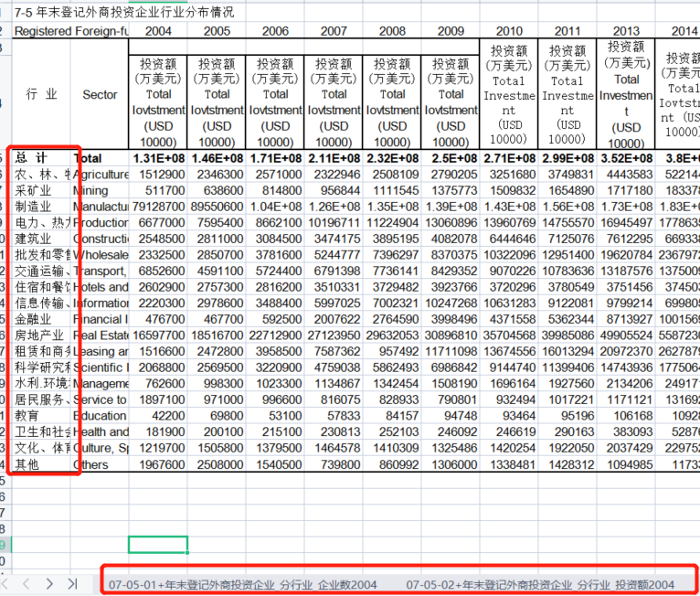This screenshot has width=700, height=596.
Task: Select the 房地产业 row label
Action: 41,335
